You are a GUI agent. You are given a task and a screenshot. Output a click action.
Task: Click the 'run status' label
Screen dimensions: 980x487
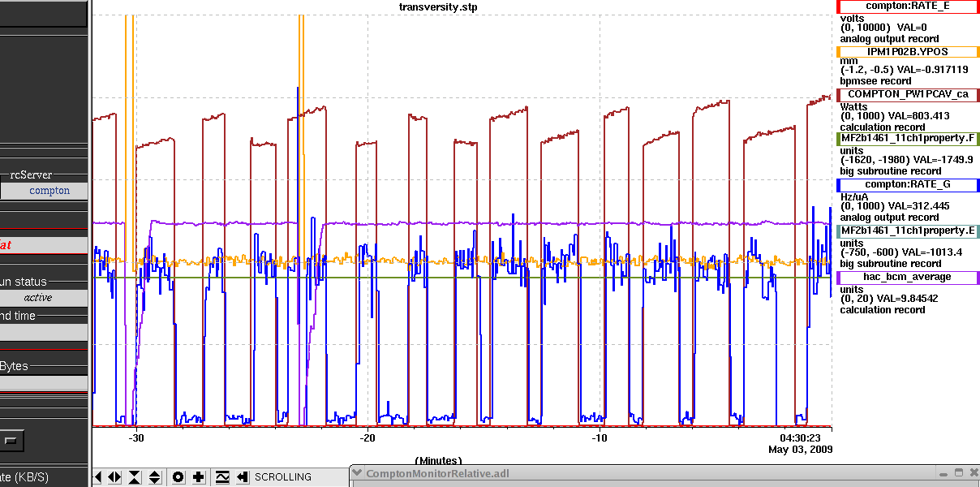pyautogui.click(x=24, y=282)
